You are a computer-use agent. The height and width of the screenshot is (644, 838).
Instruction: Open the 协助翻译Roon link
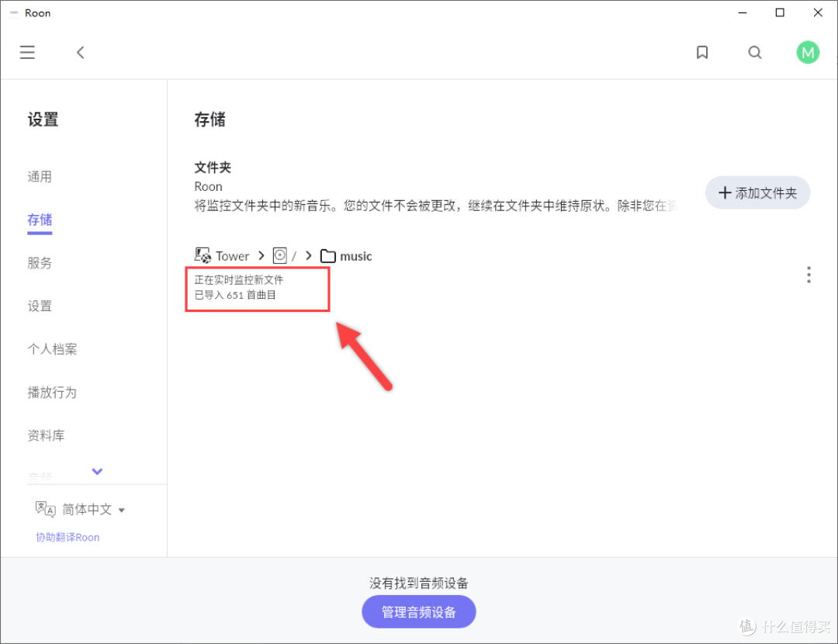[68, 537]
